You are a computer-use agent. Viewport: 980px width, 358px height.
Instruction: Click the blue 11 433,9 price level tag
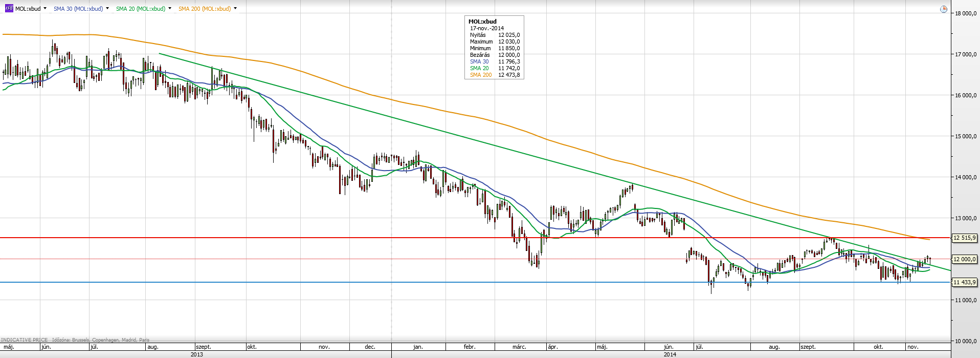(x=965, y=282)
